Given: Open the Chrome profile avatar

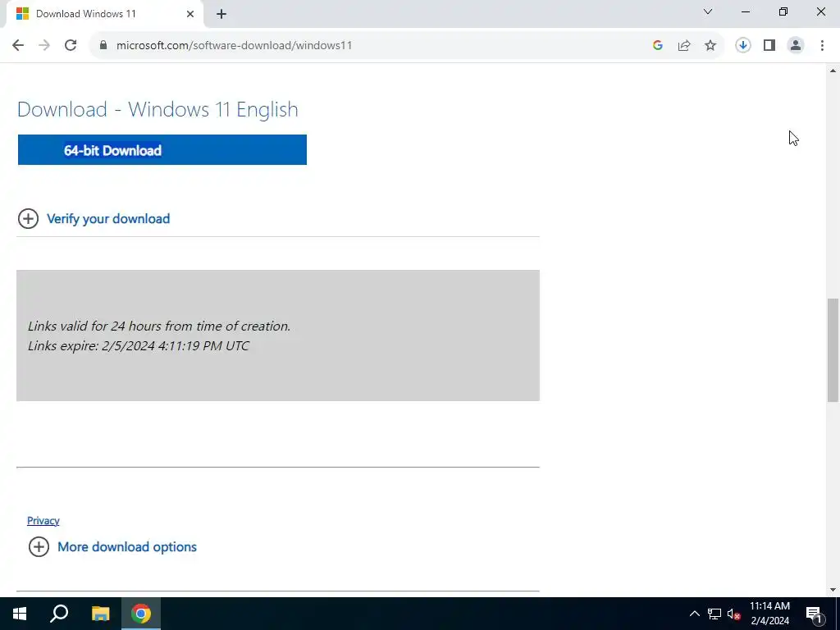Looking at the screenshot, I should click(x=796, y=46).
